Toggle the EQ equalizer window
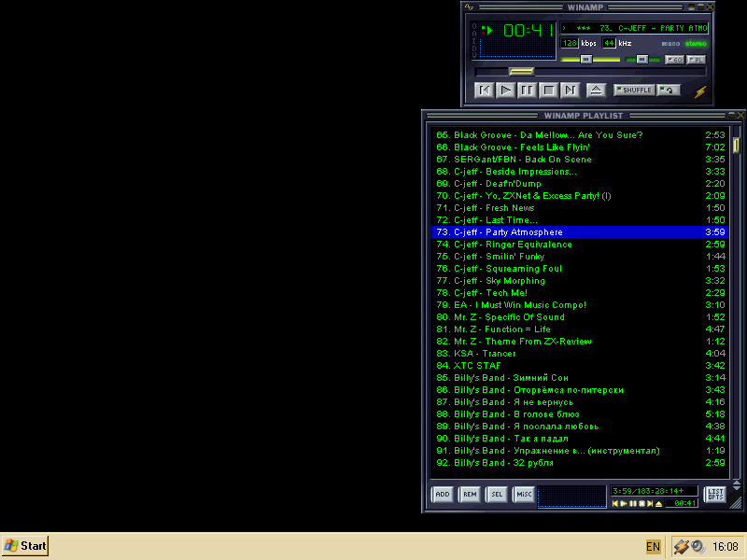Viewport: 747px width, 560px height. point(674,60)
